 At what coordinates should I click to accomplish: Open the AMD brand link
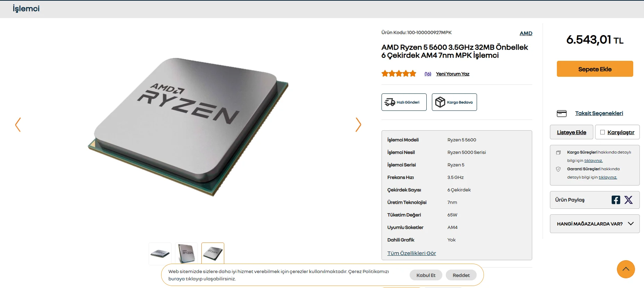[526, 33]
